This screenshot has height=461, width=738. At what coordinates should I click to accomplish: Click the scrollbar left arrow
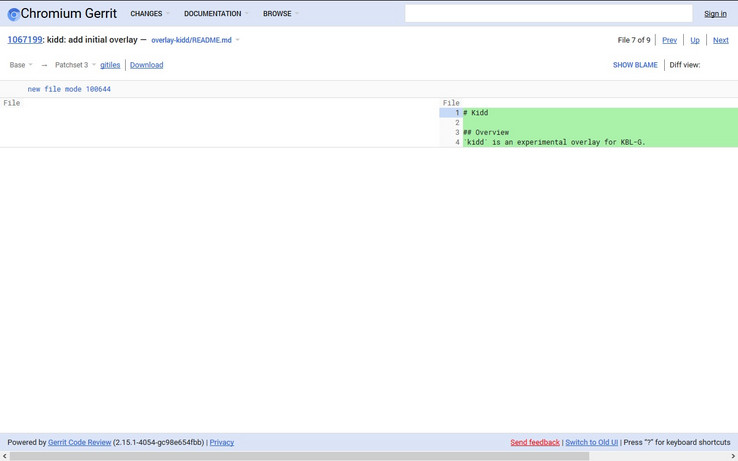click(4, 456)
